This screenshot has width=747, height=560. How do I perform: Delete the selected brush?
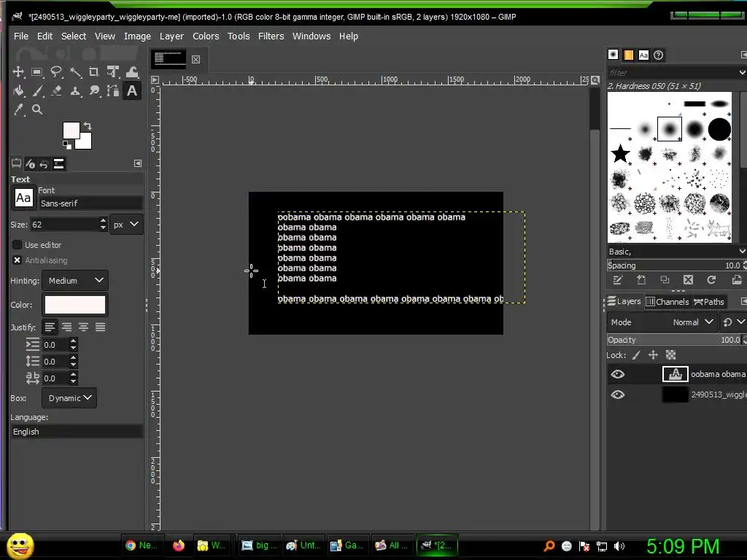pyautogui.click(x=688, y=280)
